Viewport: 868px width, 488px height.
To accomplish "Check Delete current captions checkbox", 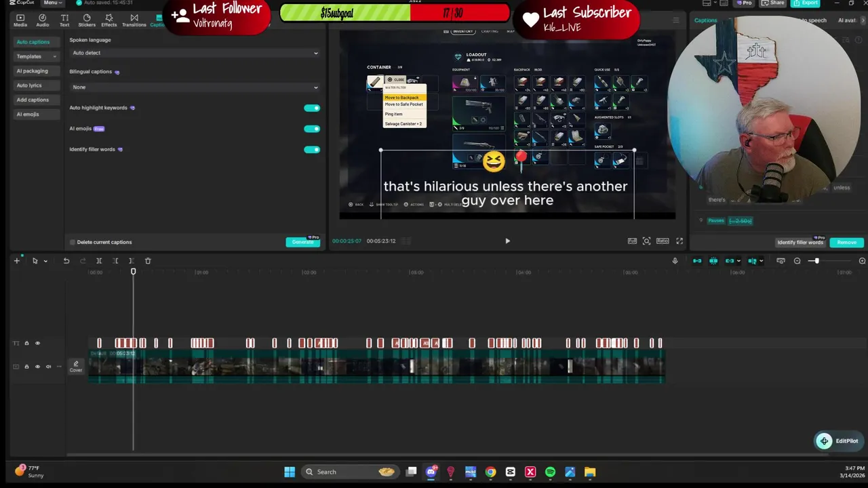I will (73, 242).
